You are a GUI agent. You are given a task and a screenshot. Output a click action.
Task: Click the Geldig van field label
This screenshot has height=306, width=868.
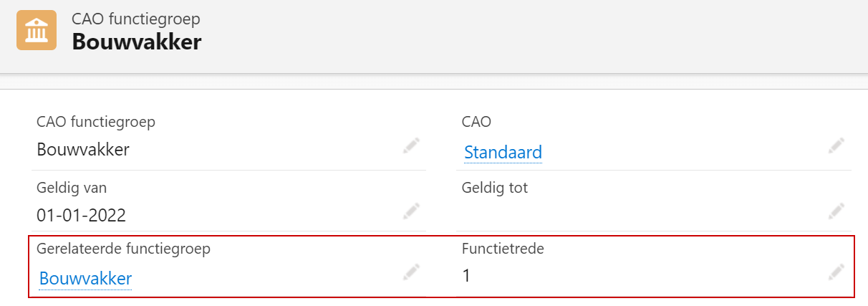(x=72, y=188)
